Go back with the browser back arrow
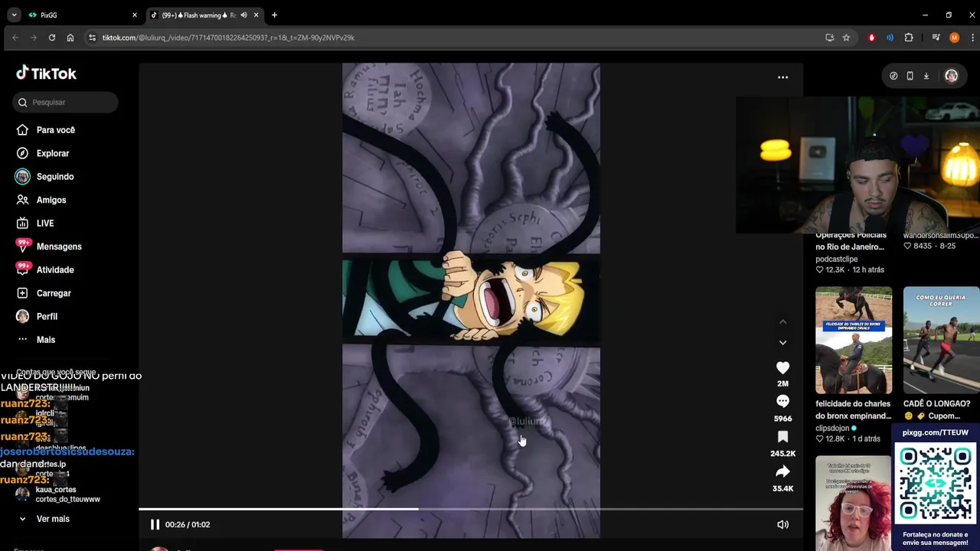 pos(15,37)
